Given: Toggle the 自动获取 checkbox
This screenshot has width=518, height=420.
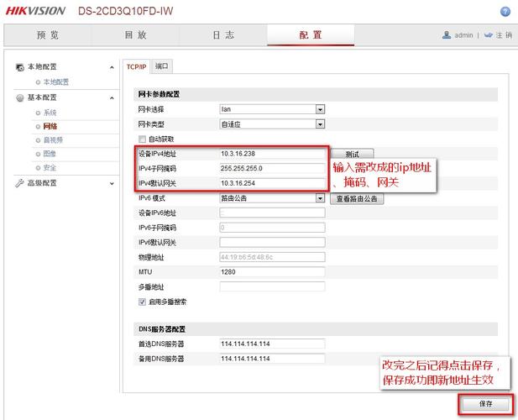Looking at the screenshot, I should coord(142,139).
